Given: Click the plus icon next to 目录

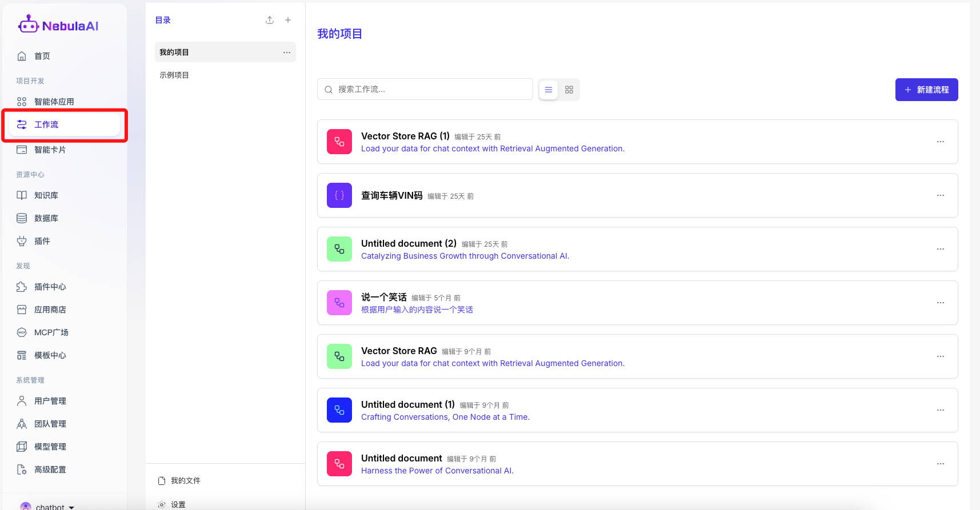Looking at the screenshot, I should pos(288,20).
